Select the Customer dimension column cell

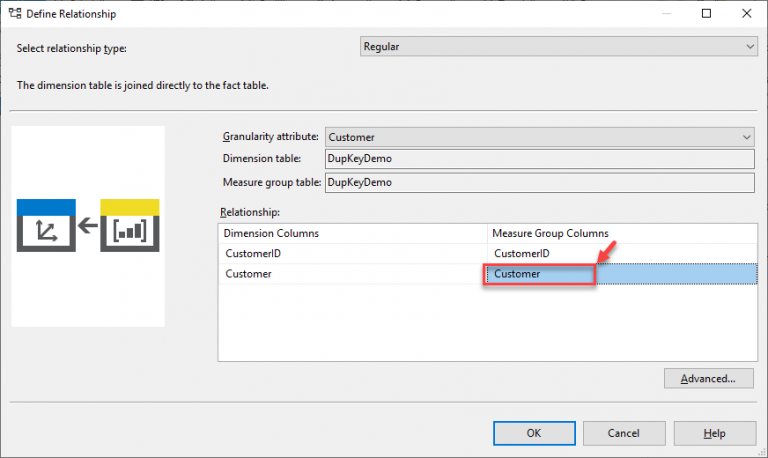(352, 274)
